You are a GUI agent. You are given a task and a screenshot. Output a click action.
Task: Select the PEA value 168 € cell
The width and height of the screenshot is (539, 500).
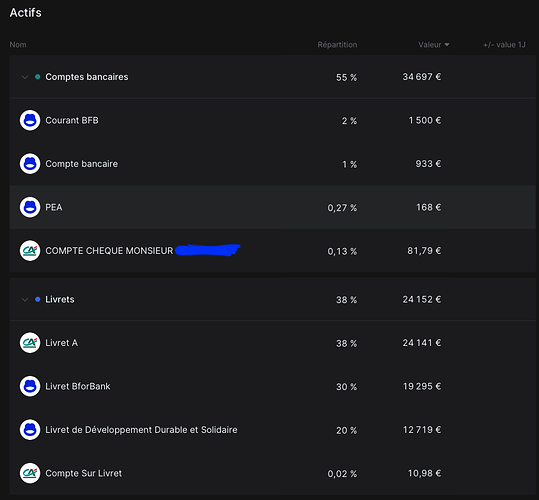click(429, 207)
